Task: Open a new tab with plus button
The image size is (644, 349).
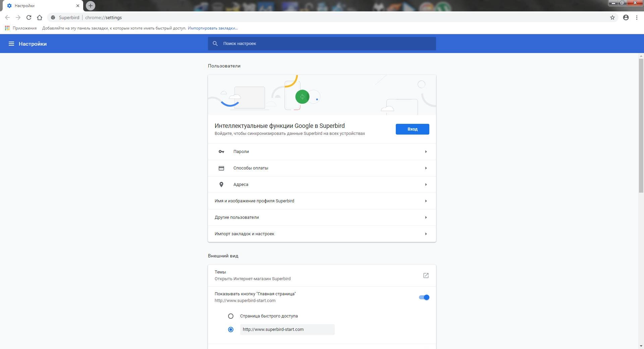Action: point(90,6)
